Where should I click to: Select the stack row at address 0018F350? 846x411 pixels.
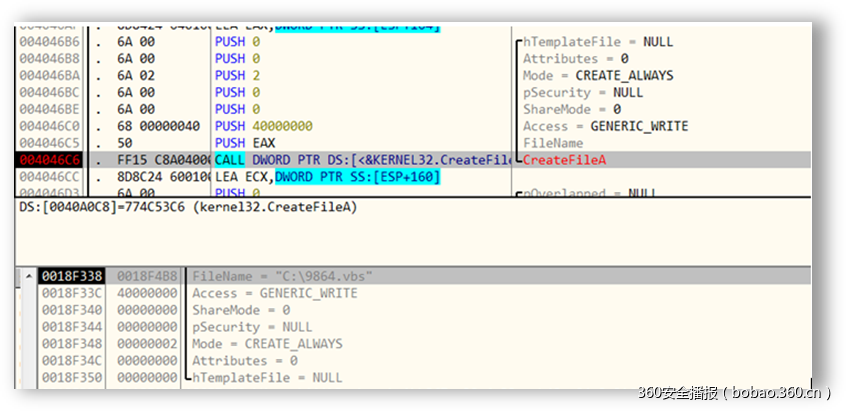click(x=71, y=378)
